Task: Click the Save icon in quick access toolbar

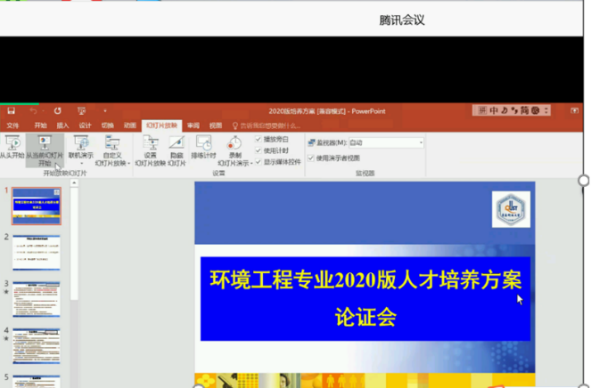Action: tap(11, 111)
